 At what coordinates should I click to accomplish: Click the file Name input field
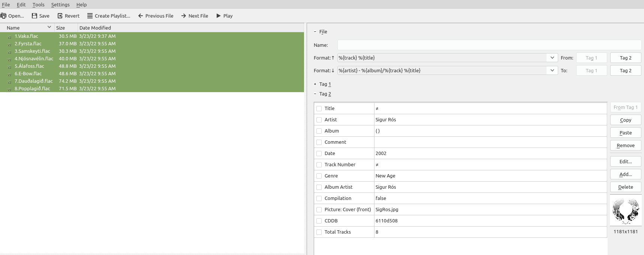[489, 45]
